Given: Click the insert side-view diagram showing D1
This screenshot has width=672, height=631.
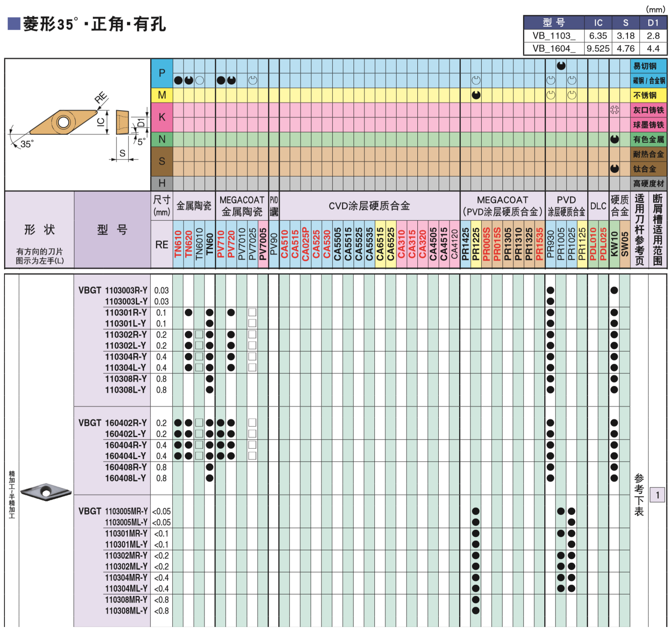Looking at the screenshot, I should (122, 122).
